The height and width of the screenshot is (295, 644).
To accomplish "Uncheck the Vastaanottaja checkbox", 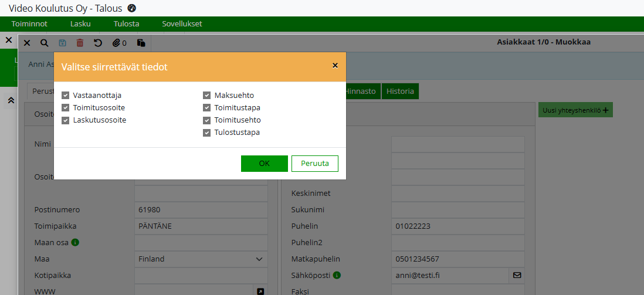I will tap(66, 95).
